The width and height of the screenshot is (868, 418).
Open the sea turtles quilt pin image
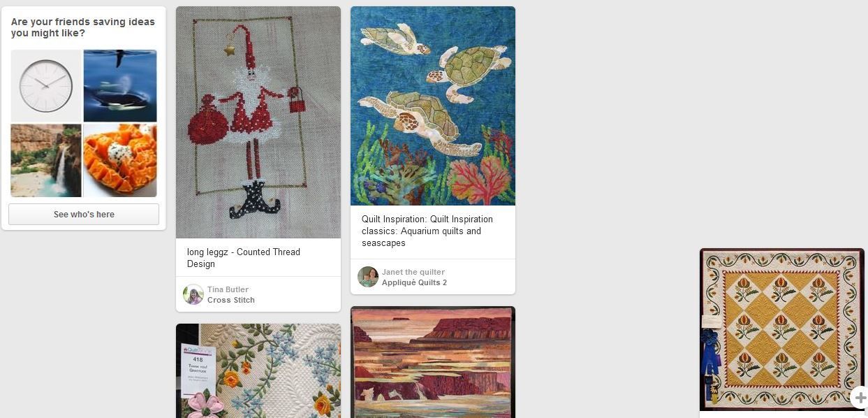pyautogui.click(x=433, y=106)
